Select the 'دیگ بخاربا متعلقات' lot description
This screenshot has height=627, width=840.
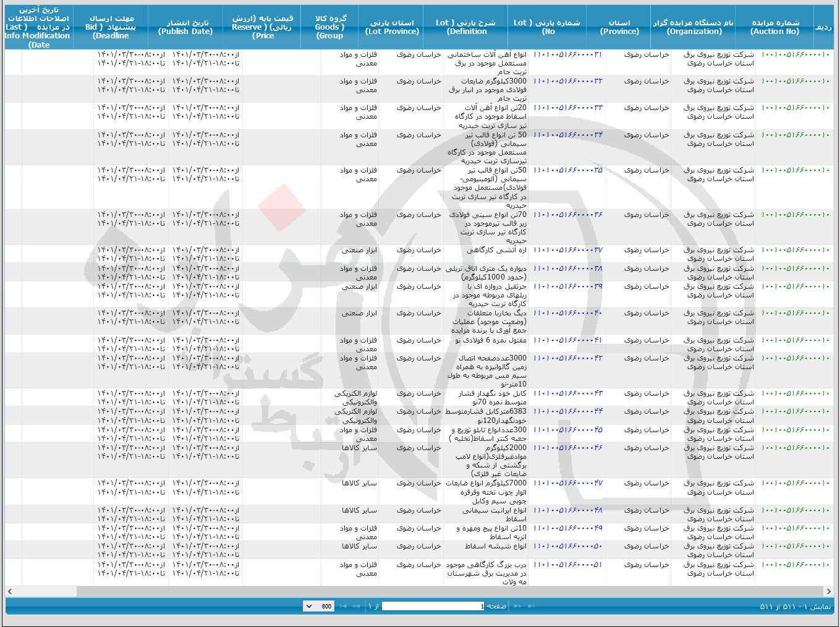click(x=490, y=322)
